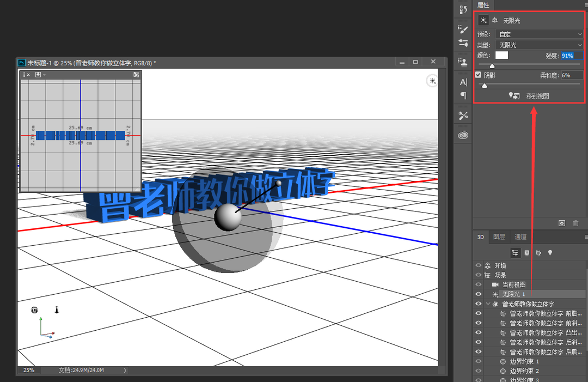Switch to the 图层 tab
Image resolution: width=588 pixels, height=382 pixels.
(x=499, y=237)
